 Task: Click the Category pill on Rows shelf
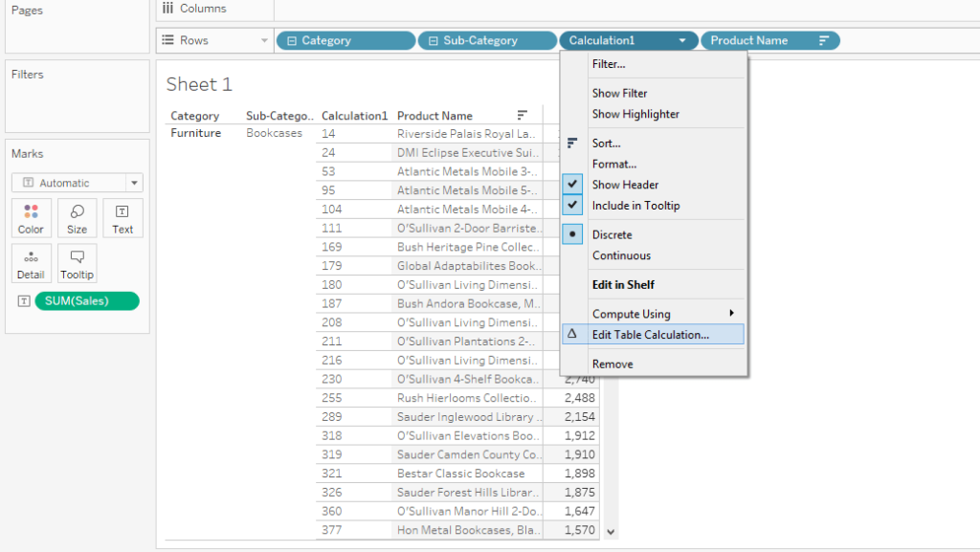(x=345, y=41)
